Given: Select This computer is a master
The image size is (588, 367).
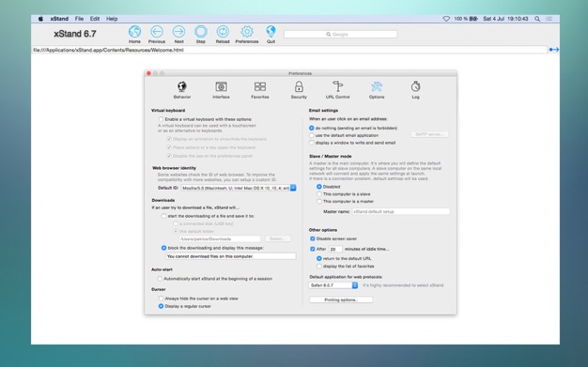Looking at the screenshot, I should pyautogui.click(x=319, y=201).
